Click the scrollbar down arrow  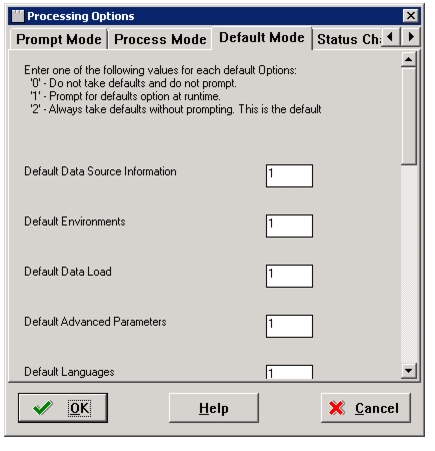[409, 371]
